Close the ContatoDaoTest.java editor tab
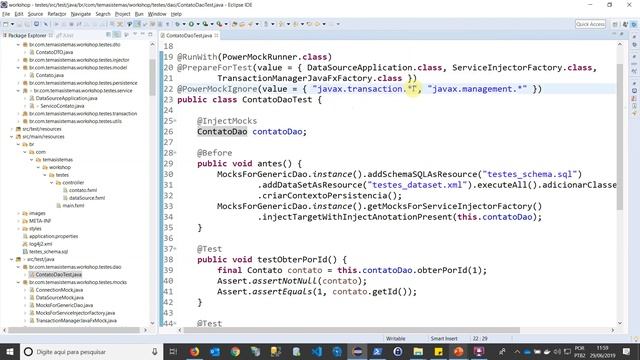This screenshot has height=360, width=640. coord(216,36)
